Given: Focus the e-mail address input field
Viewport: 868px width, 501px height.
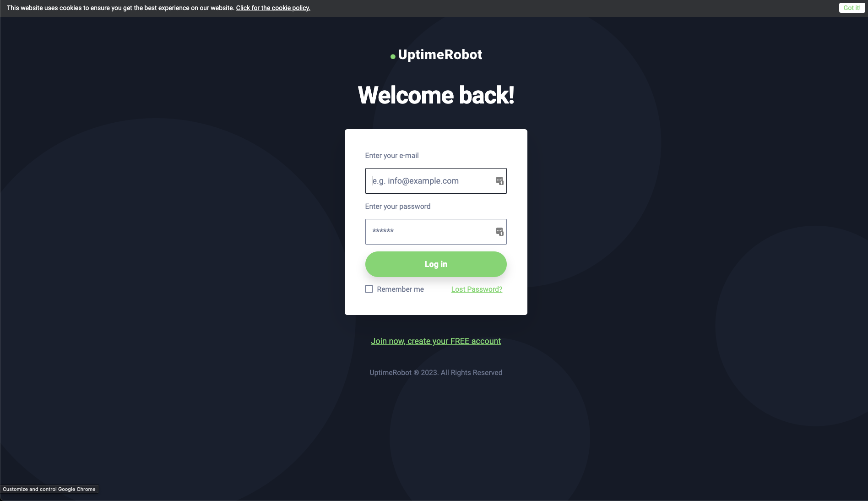Looking at the screenshot, I should [x=436, y=181].
